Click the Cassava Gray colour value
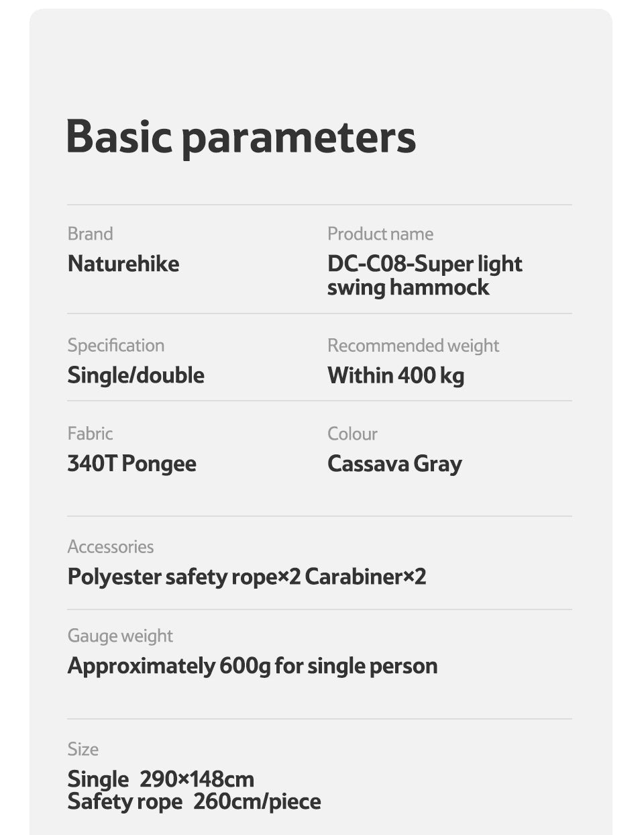The image size is (644, 835). [394, 464]
